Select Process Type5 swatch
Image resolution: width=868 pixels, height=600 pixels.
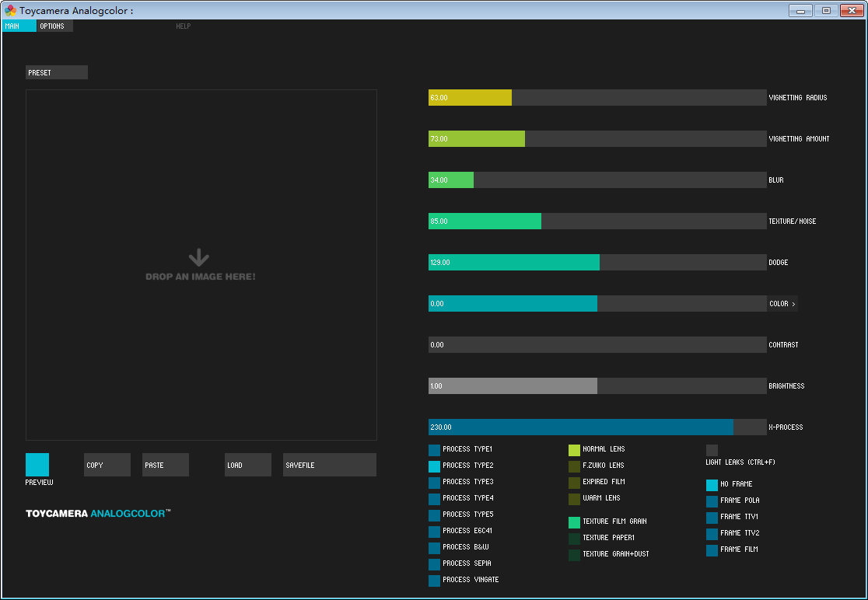[x=435, y=515]
